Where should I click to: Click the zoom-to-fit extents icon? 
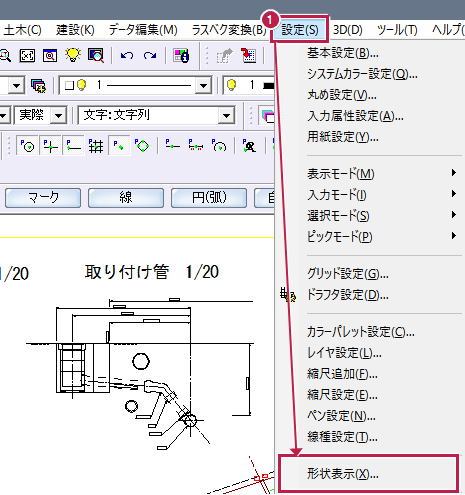pyautogui.click(x=27, y=56)
